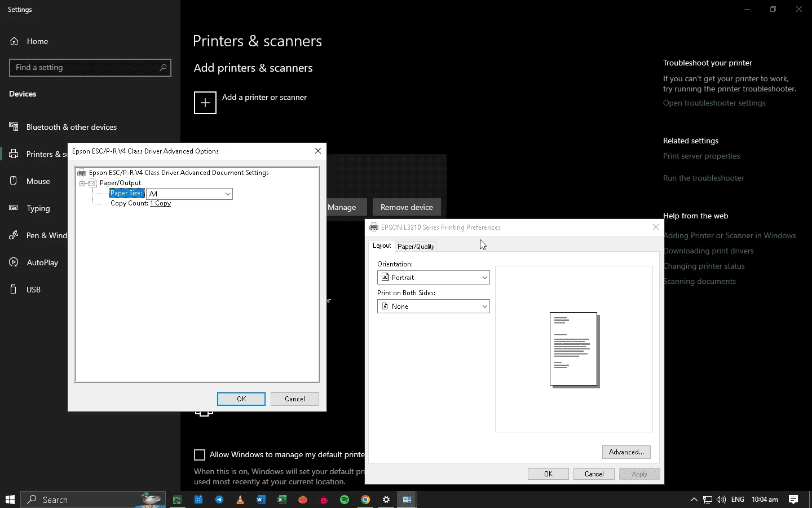
Task: Open the Paper Size dropdown showing A4
Action: pyautogui.click(x=189, y=194)
